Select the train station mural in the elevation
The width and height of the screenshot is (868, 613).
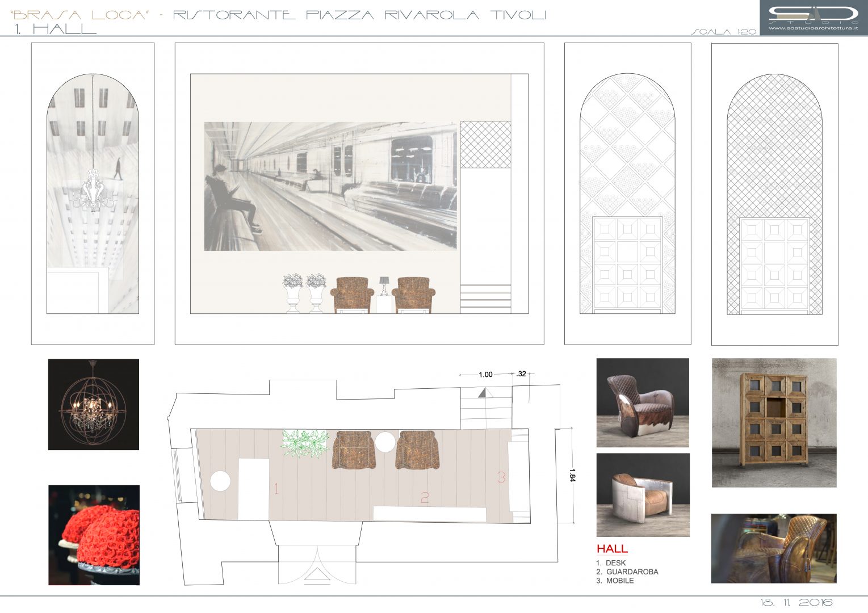click(330, 186)
